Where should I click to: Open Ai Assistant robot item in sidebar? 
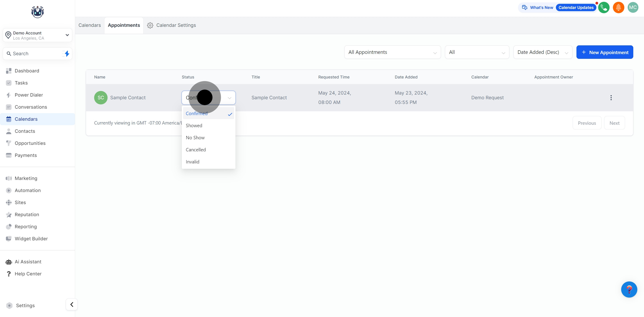point(28,262)
